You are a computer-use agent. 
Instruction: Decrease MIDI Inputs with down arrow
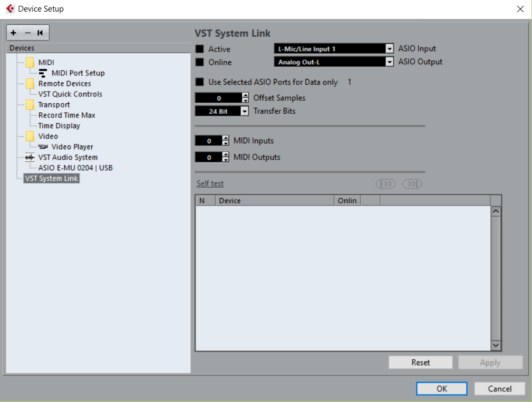[226, 143]
